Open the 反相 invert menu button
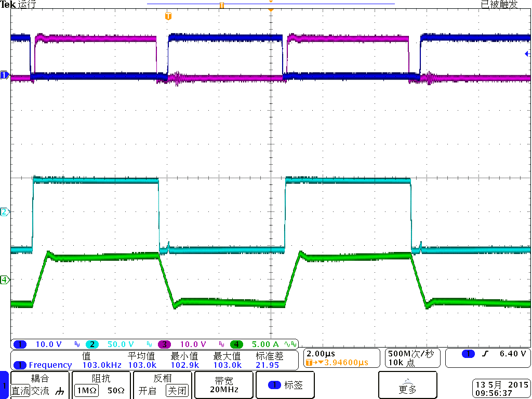This screenshot has height=399, width=532. [x=163, y=385]
